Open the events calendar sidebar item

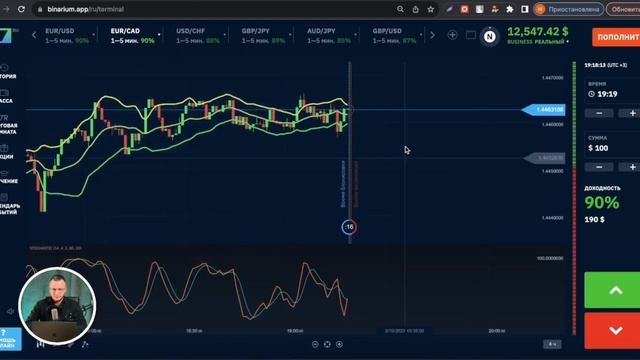click(x=8, y=204)
